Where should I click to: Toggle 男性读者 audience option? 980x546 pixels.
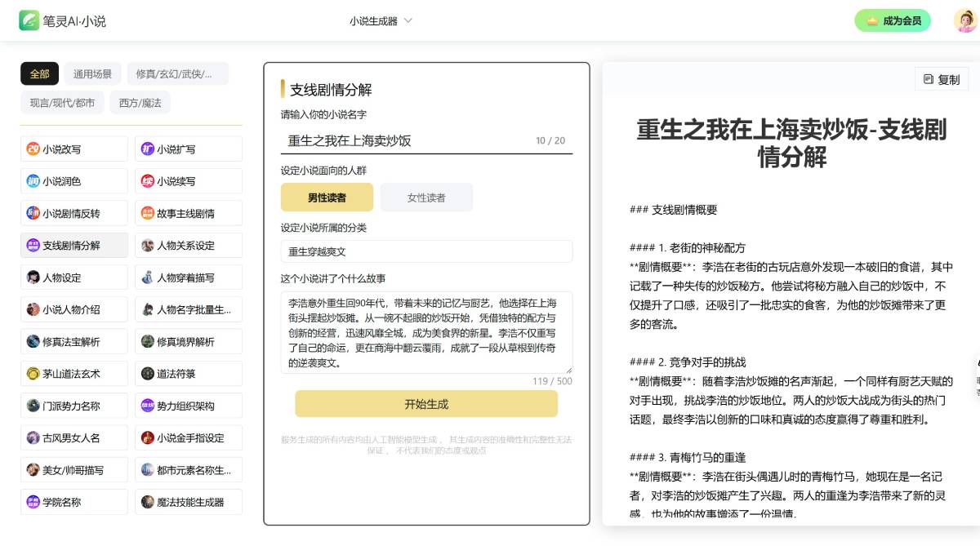[327, 197]
